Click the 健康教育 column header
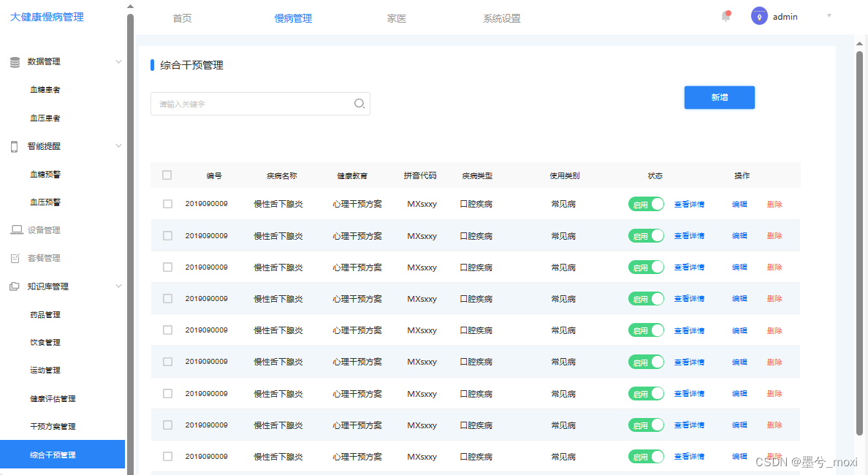 point(352,175)
